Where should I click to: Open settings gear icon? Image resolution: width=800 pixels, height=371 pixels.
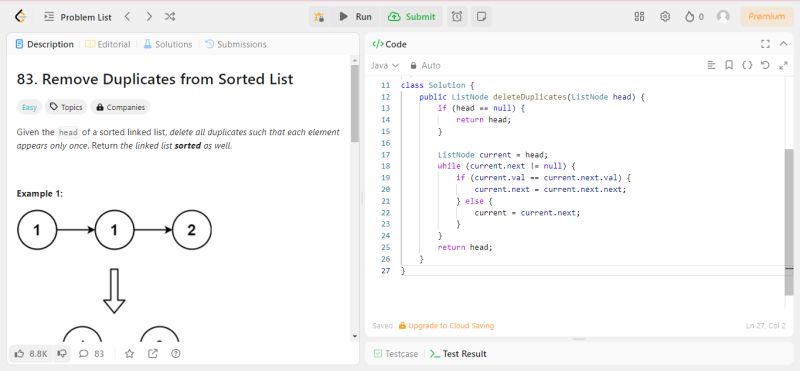pos(665,17)
